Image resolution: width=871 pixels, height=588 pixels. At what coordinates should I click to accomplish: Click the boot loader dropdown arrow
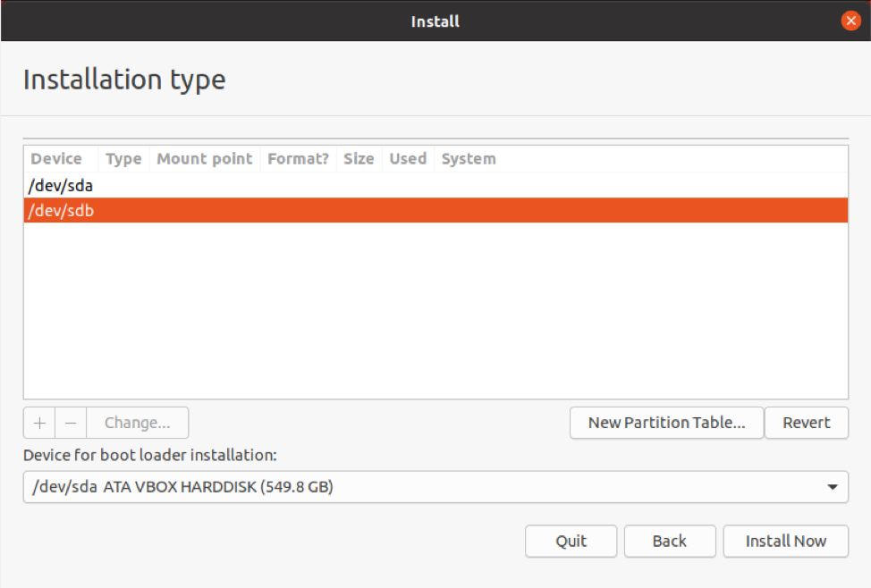[x=833, y=488]
